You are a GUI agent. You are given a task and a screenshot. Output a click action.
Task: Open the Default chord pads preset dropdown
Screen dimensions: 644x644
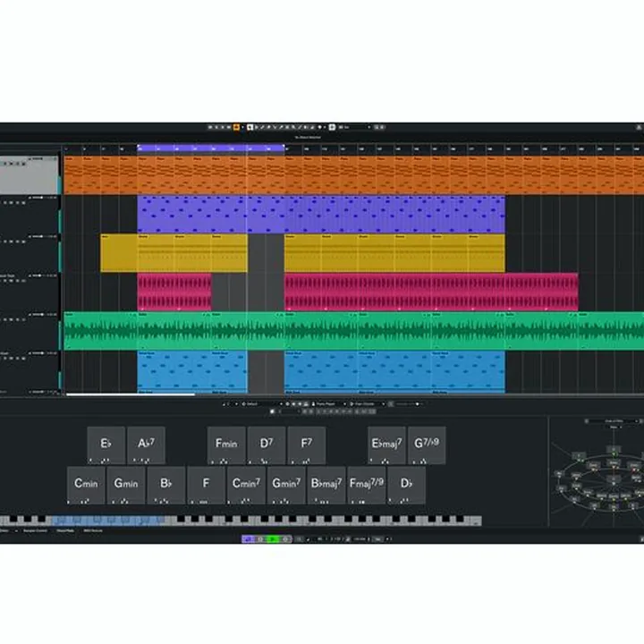pyautogui.click(x=262, y=404)
